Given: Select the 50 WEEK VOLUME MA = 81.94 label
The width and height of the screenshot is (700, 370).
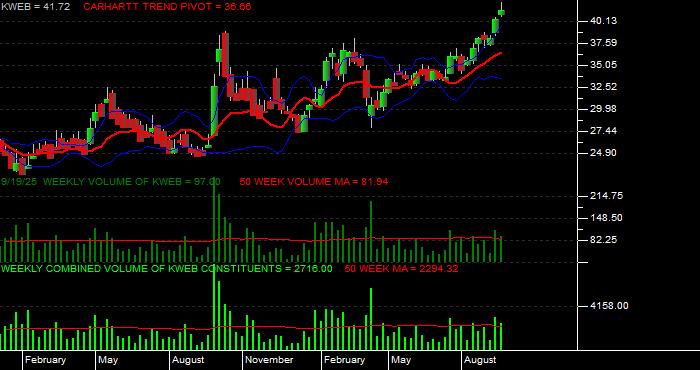Looking at the screenshot, I should [x=314, y=182].
